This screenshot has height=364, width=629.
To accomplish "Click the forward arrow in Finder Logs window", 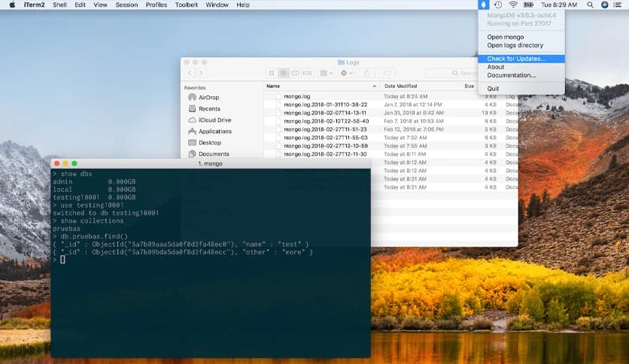I will [201, 73].
